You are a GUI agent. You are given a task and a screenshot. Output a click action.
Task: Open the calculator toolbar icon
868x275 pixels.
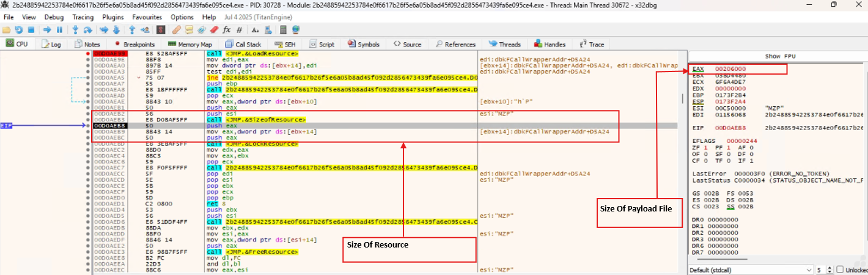pos(284,29)
